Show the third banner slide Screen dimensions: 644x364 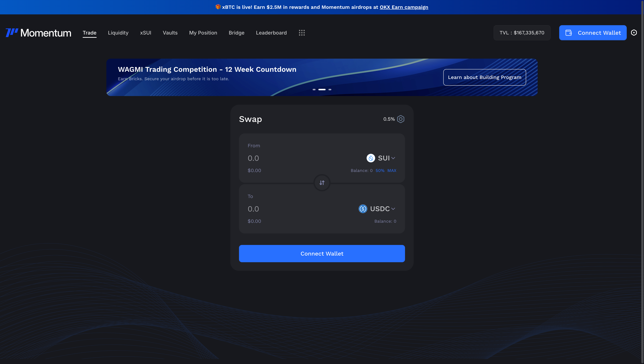click(330, 90)
